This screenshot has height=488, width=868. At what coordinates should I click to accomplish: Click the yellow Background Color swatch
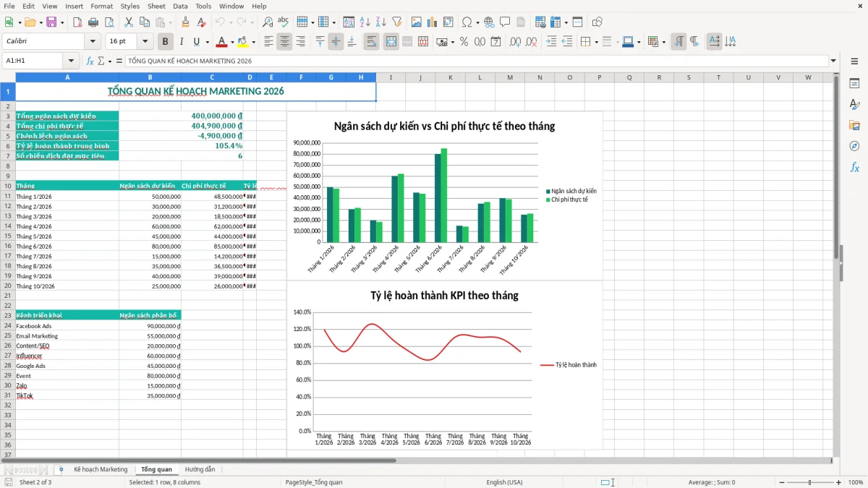[x=242, y=42]
